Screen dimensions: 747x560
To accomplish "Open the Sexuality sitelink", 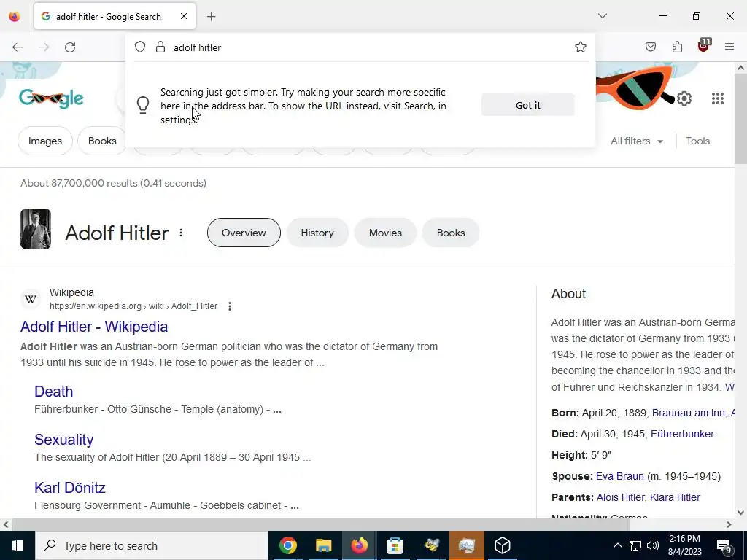I will point(64,440).
